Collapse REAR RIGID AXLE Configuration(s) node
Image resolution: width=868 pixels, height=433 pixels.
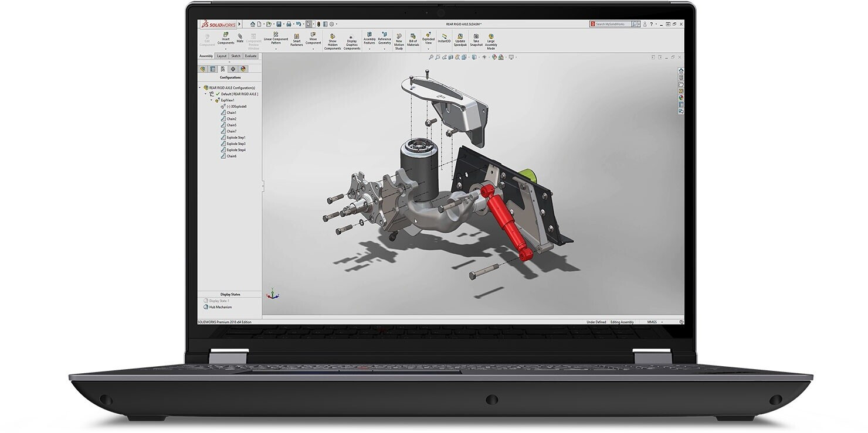200,88
